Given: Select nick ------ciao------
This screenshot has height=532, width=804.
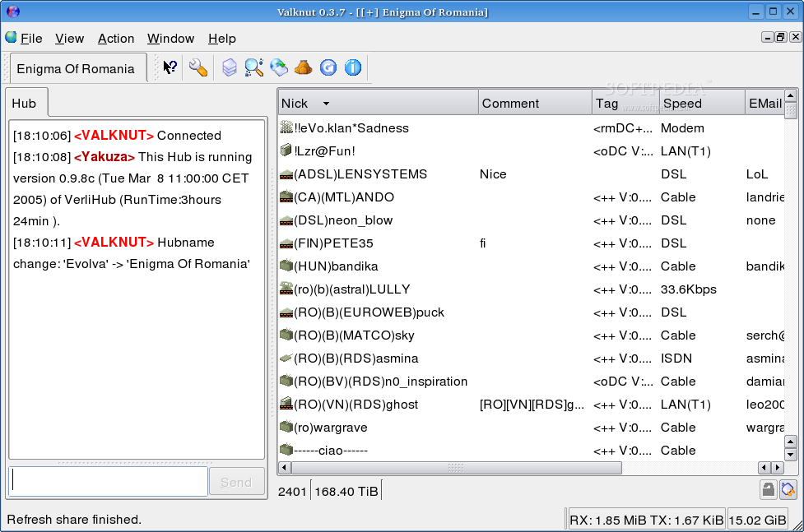Looking at the screenshot, I should pyautogui.click(x=331, y=451).
